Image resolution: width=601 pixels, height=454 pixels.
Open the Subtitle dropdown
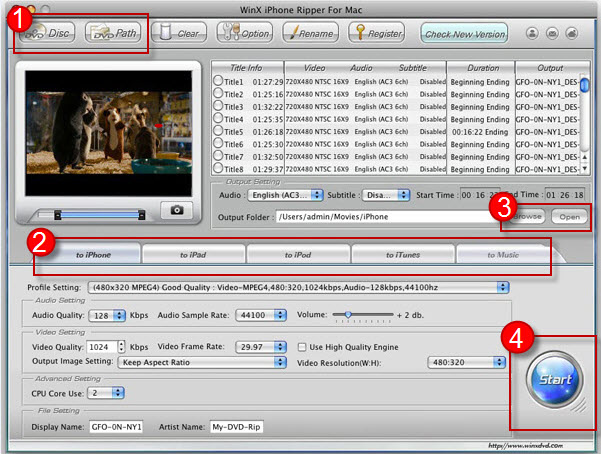pos(386,195)
